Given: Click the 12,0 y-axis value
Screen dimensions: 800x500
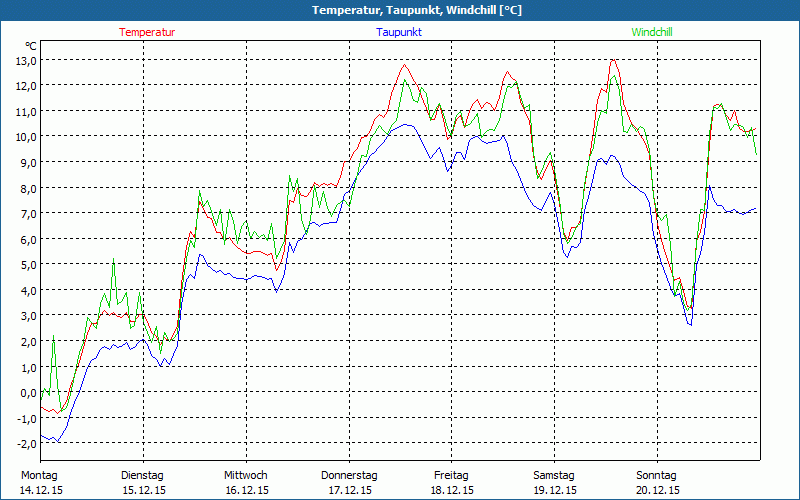Looking at the screenshot, I should pos(26,86).
